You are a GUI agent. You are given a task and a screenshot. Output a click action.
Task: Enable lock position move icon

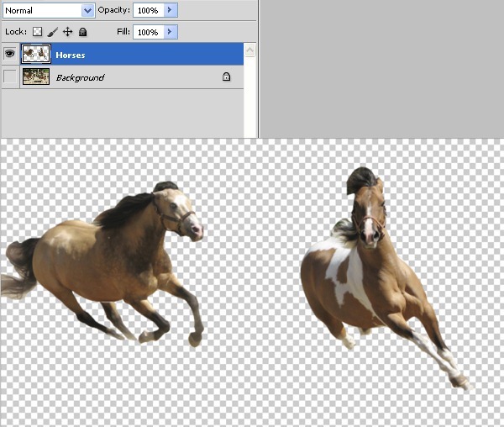[x=67, y=32]
